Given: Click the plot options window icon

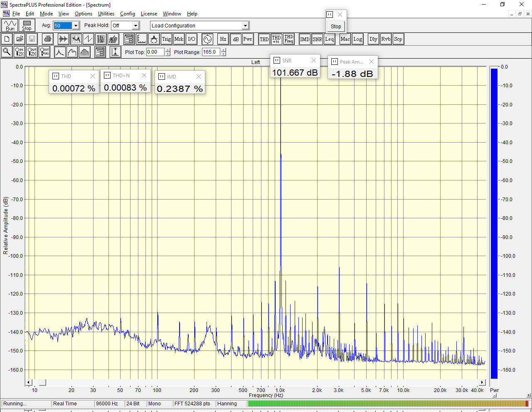Looking at the screenshot, I should pyautogui.click(x=100, y=52).
